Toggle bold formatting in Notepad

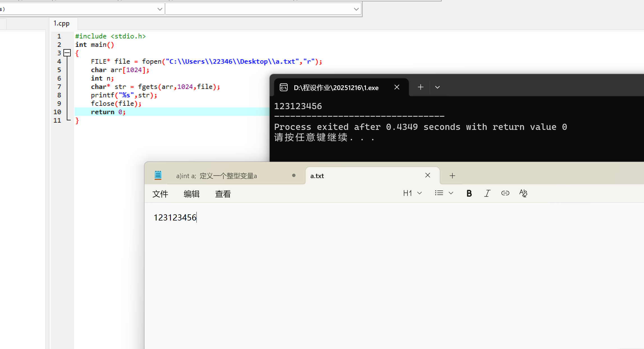469,193
